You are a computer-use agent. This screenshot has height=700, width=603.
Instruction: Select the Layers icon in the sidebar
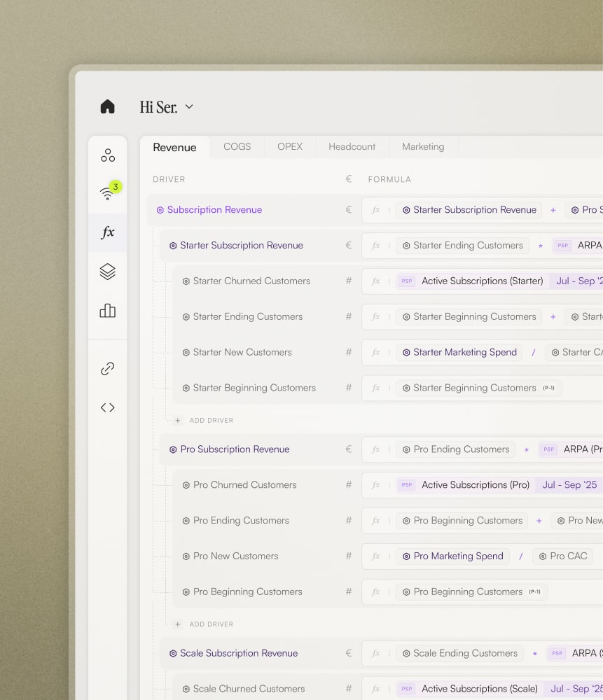107,272
